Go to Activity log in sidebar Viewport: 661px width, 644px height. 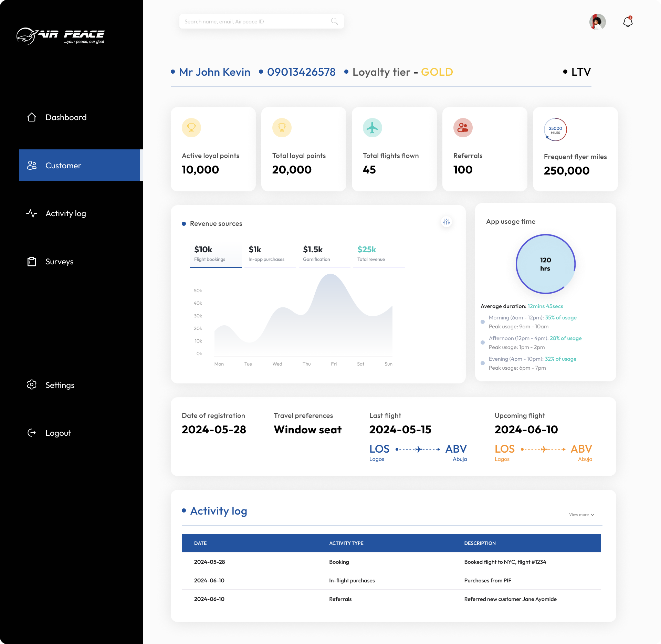[65, 213]
